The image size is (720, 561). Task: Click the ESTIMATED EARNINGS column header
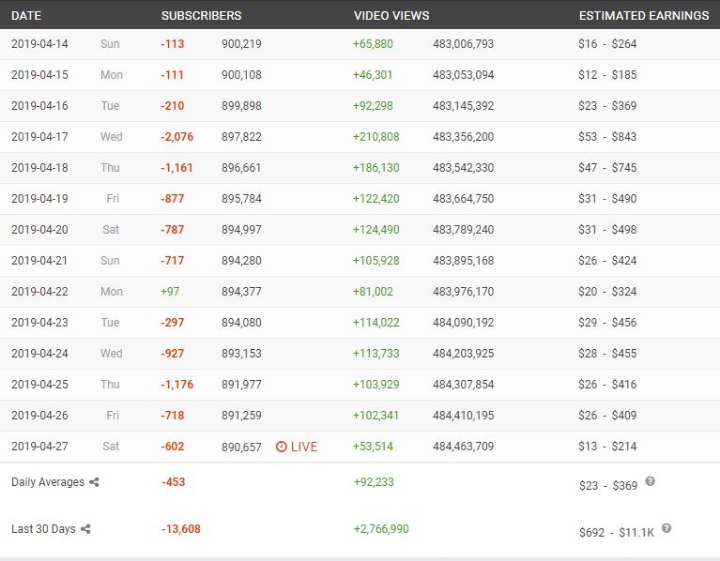(x=644, y=16)
